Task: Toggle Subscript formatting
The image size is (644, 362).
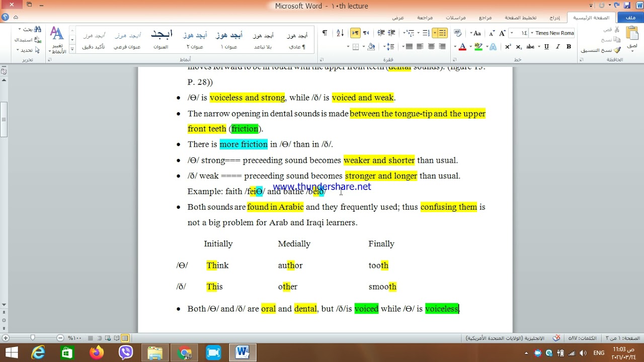Action: coord(519,47)
